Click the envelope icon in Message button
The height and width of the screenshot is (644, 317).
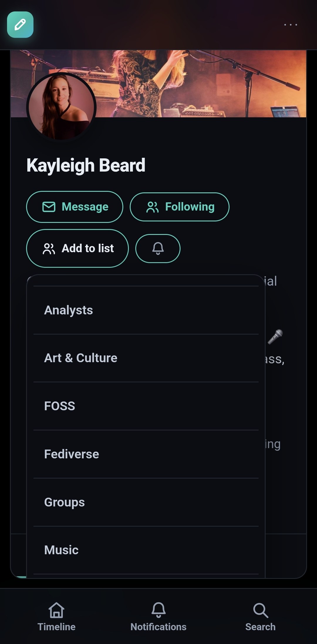(49, 207)
